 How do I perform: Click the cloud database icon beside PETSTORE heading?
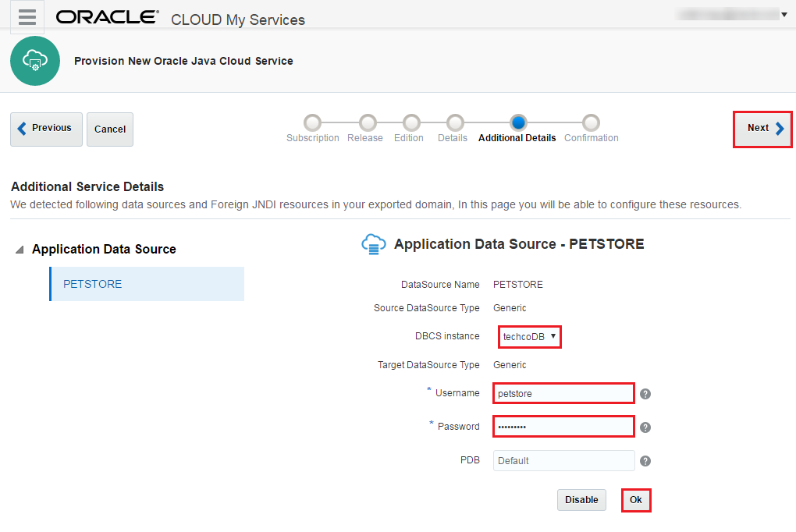pyautogui.click(x=374, y=244)
